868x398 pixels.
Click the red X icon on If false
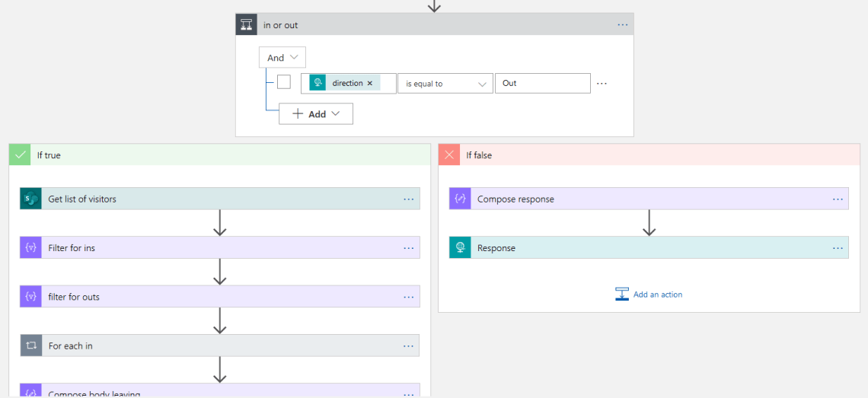[449, 155]
